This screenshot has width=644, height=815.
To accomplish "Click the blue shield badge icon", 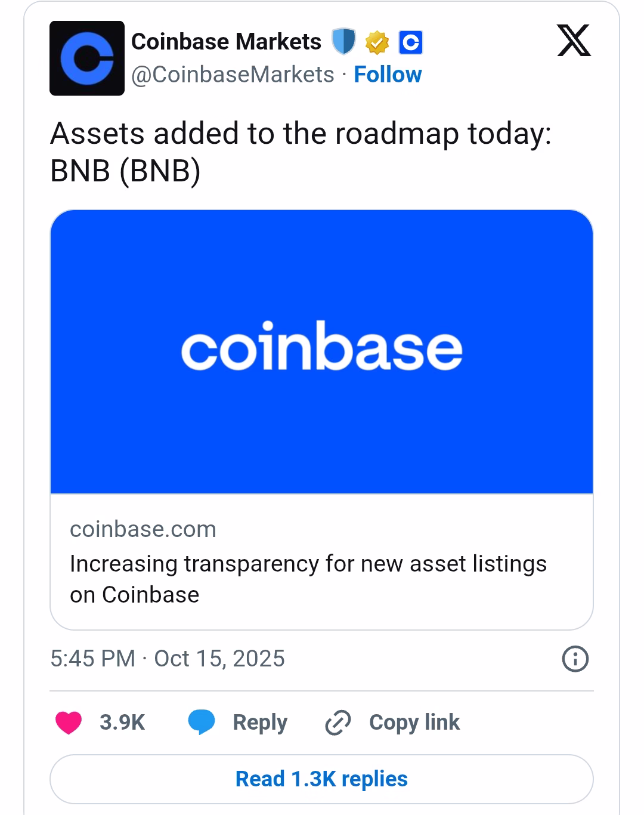I will coord(343,42).
